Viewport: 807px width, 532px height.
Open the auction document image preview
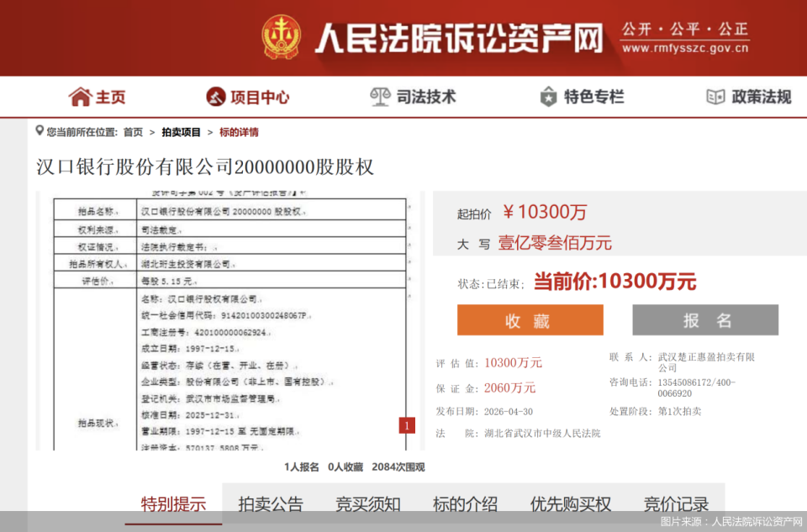tap(230, 321)
